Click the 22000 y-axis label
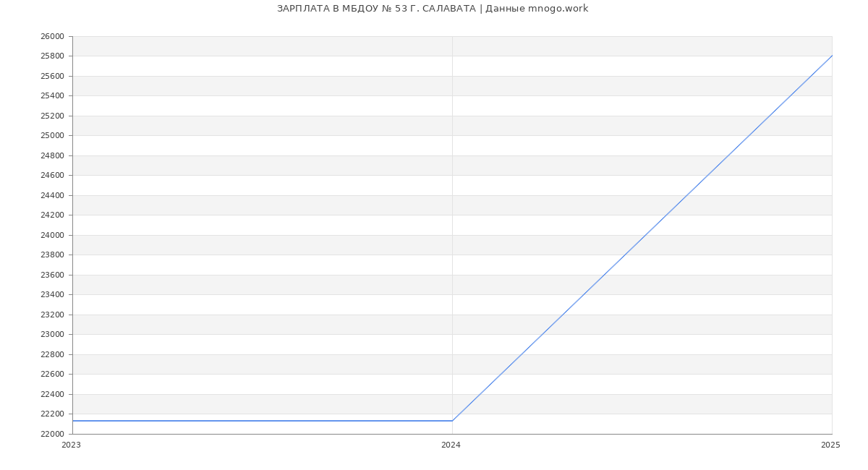Viewport: 868px width, 470px height. [x=52, y=434]
